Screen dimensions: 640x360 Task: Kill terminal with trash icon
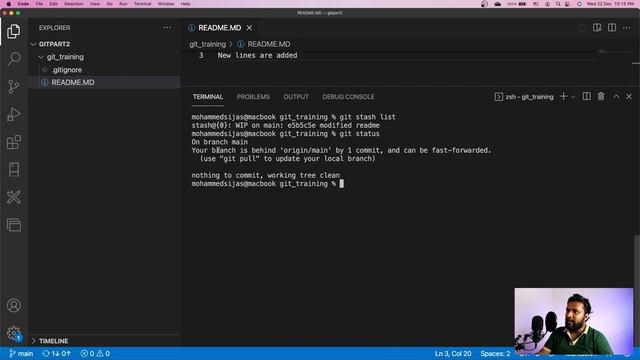click(601, 96)
